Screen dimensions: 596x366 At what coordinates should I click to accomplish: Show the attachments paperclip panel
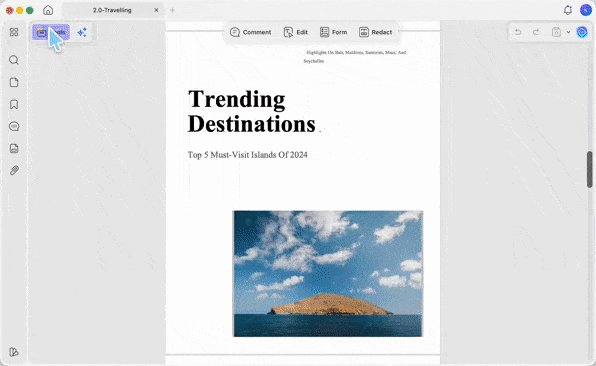pyautogui.click(x=14, y=170)
